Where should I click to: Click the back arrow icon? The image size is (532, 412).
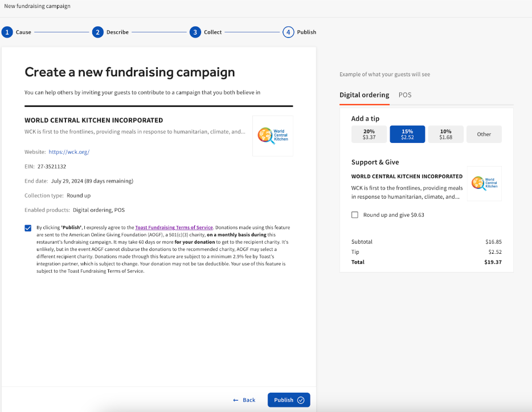(236, 400)
